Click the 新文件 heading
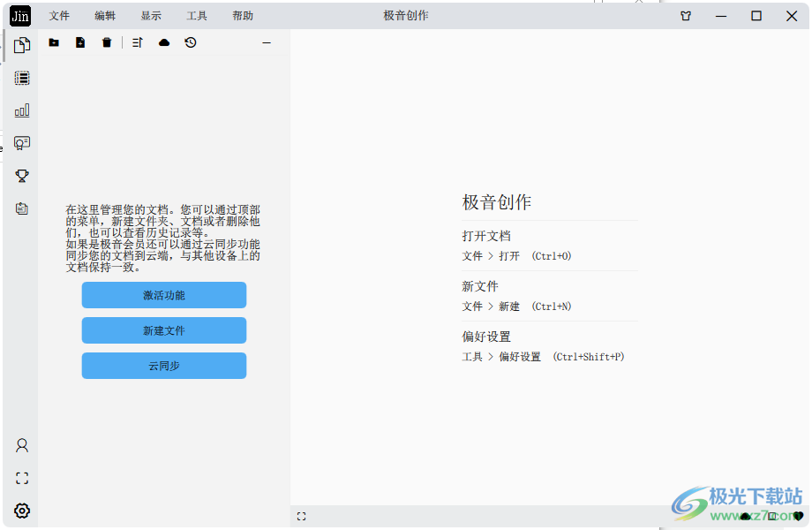The height and width of the screenshot is (530, 812). click(x=480, y=286)
